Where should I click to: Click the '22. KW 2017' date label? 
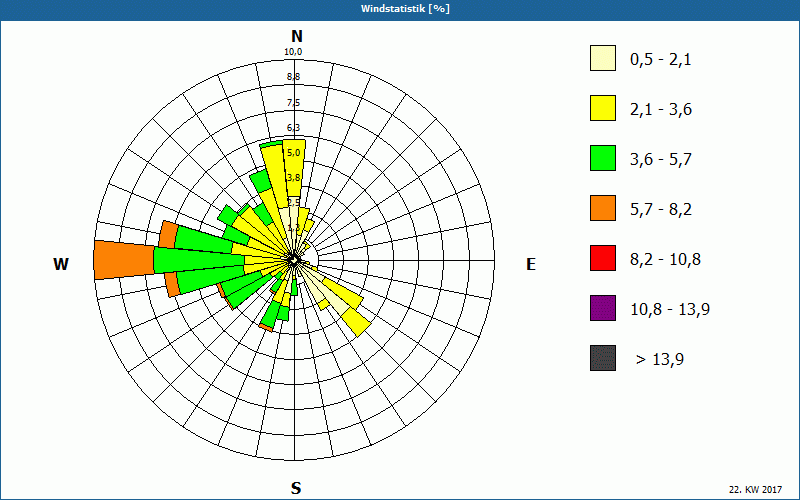[755, 489]
